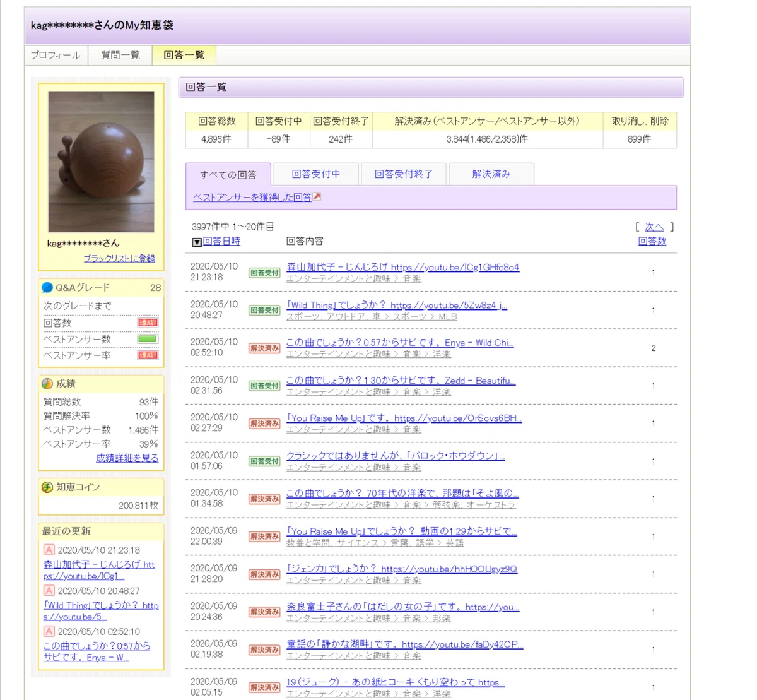This screenshot has width=757, height=700.
Task: Open 音楽 category under 森山加代子 answer
Action: pyautogui.click(x=412, y=279)
